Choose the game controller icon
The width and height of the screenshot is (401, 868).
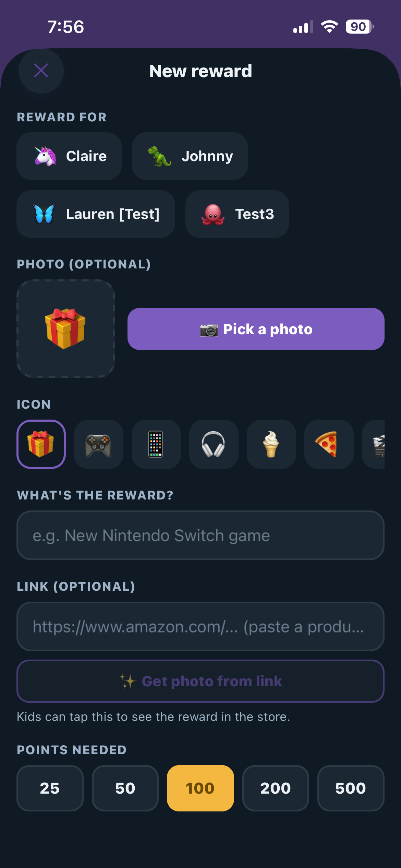point(99,444)
